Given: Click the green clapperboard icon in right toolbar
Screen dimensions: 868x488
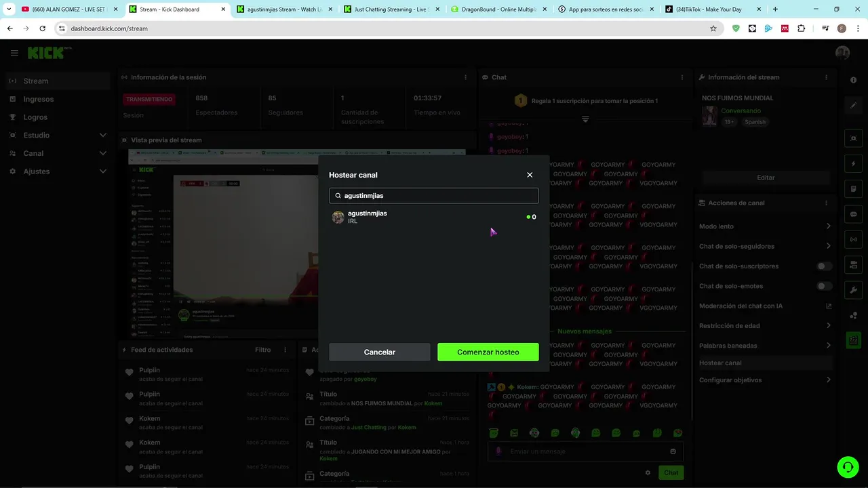Looking at the screenshot, I should click(x=853, y=341).
